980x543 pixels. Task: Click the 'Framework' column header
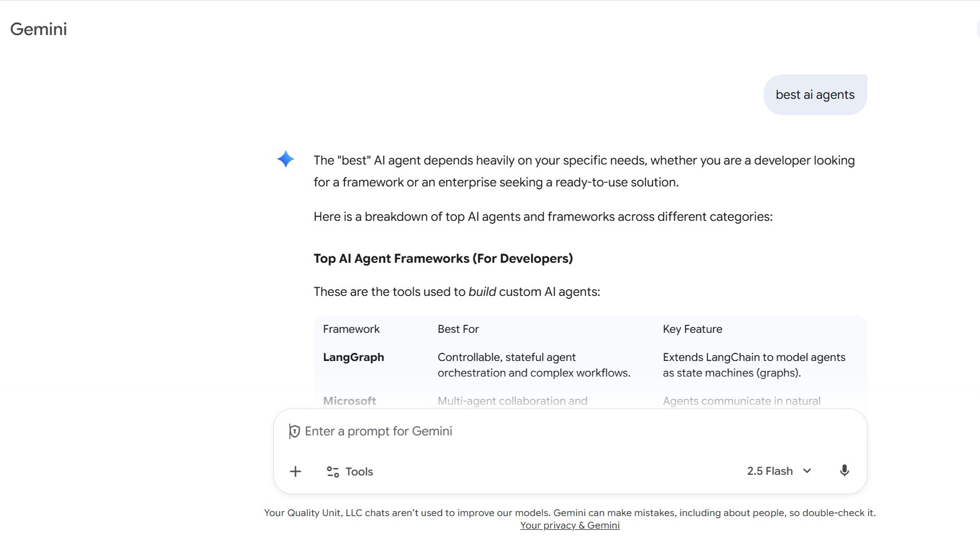pos(351,328)
